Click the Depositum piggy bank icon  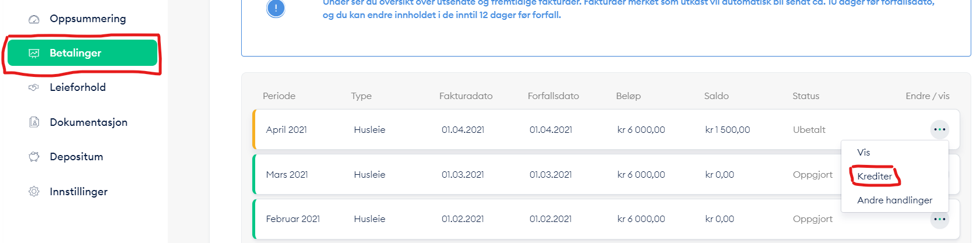34,157
